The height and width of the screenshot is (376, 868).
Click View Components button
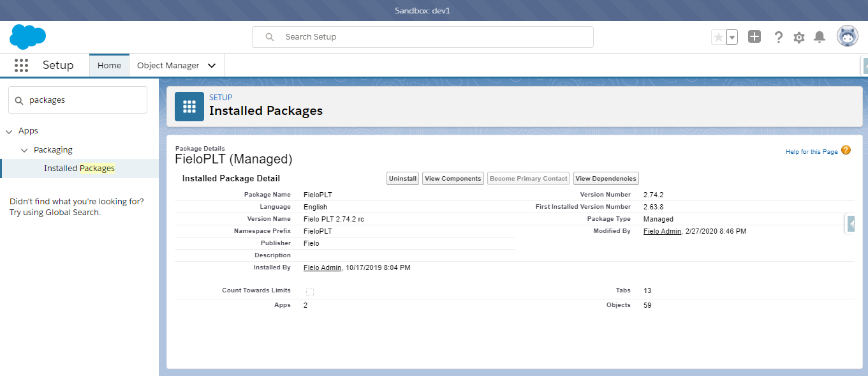click(453, 179)
